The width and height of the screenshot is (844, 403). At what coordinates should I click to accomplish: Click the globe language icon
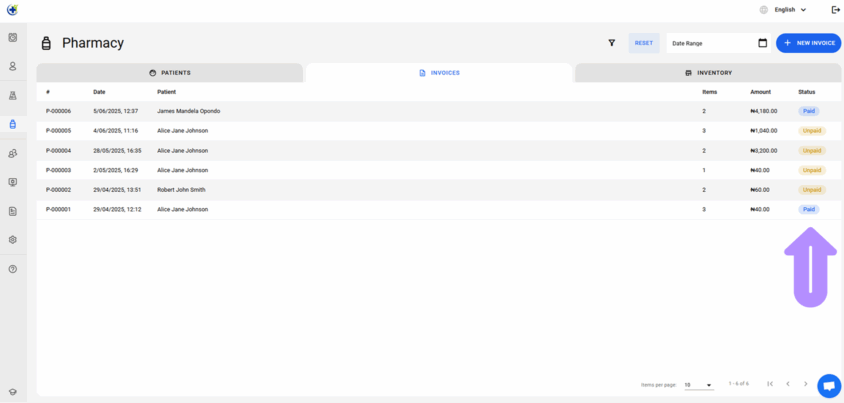click(763, 10)
